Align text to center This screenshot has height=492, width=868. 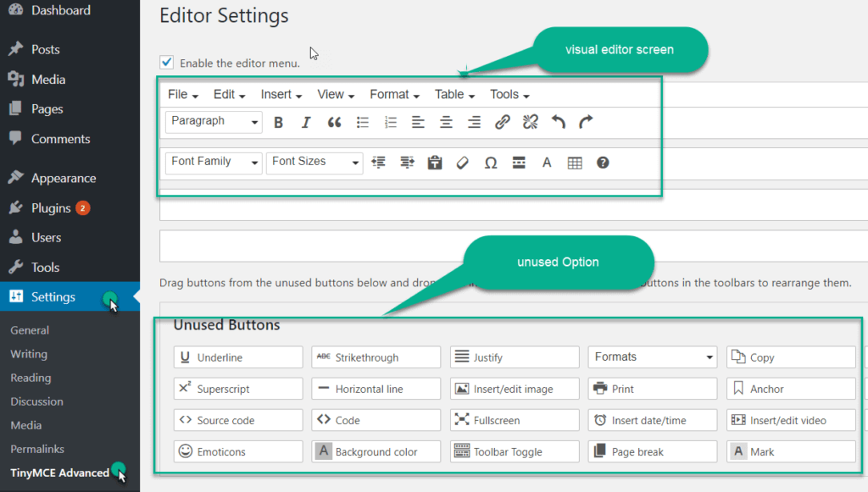click(446, 122)
